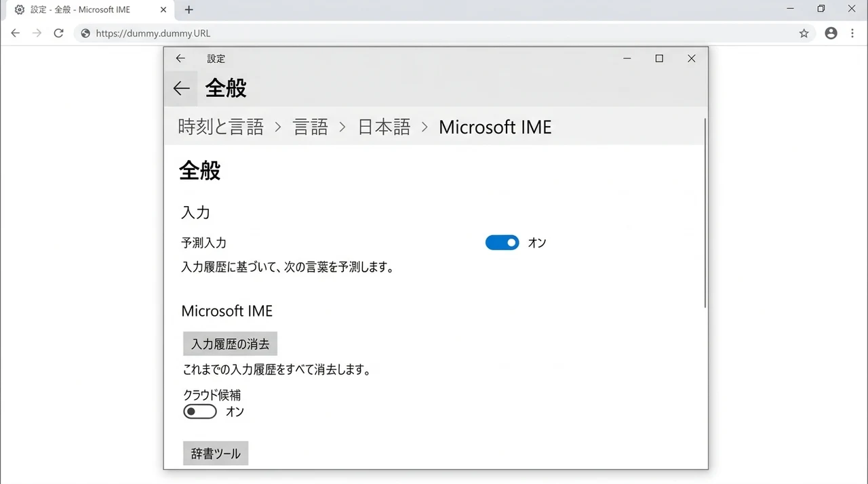The image size is (868, 484).
Task: Maximize the 設定 window
Action: (659, 59)
